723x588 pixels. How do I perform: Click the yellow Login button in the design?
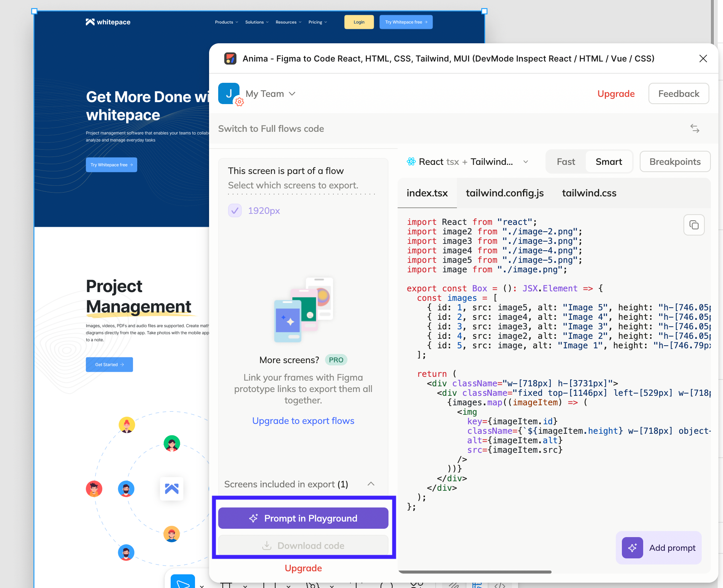coord(359,22)
